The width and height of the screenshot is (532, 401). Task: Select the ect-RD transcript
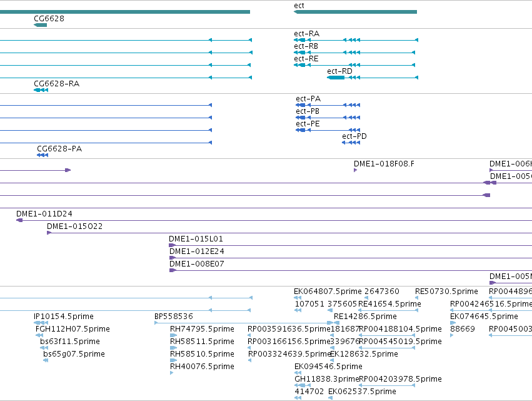(373, 78)
